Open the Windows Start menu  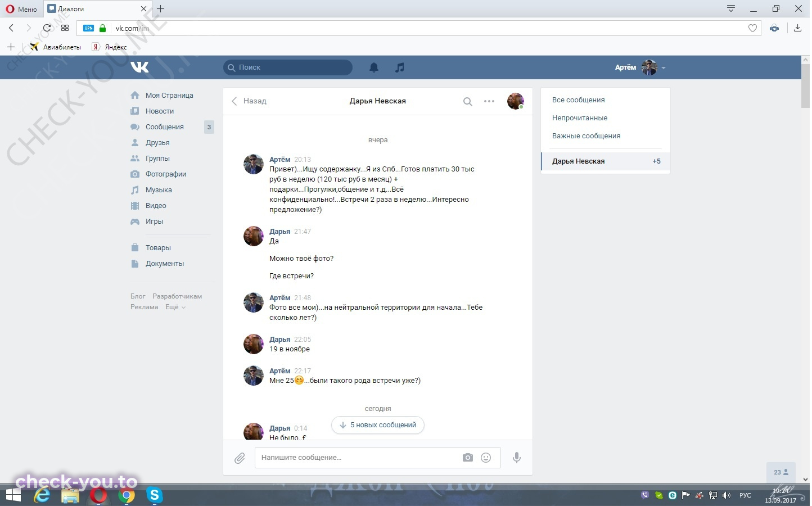point(13,495)
